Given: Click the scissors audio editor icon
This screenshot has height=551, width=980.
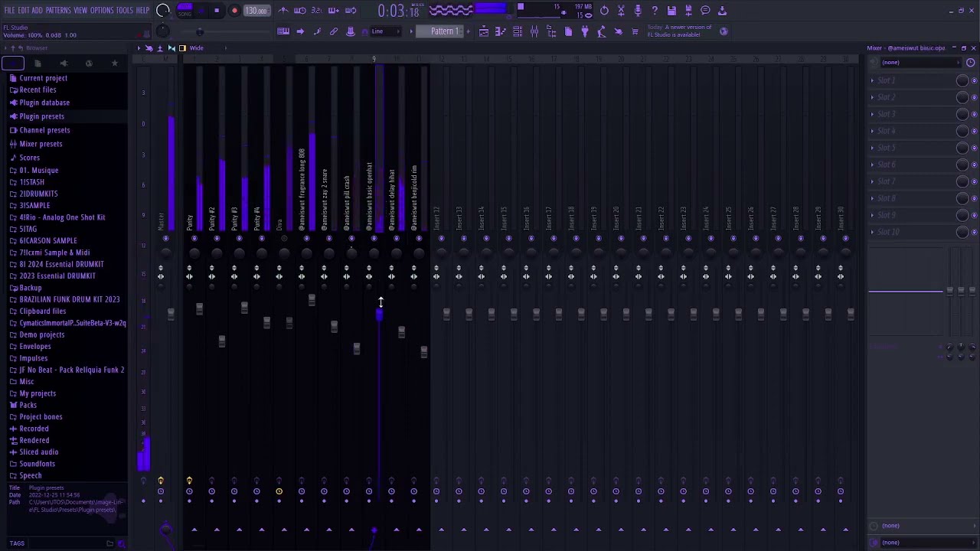Looking at the screenshot, I should pyautogui.click(x=621, y=11).
